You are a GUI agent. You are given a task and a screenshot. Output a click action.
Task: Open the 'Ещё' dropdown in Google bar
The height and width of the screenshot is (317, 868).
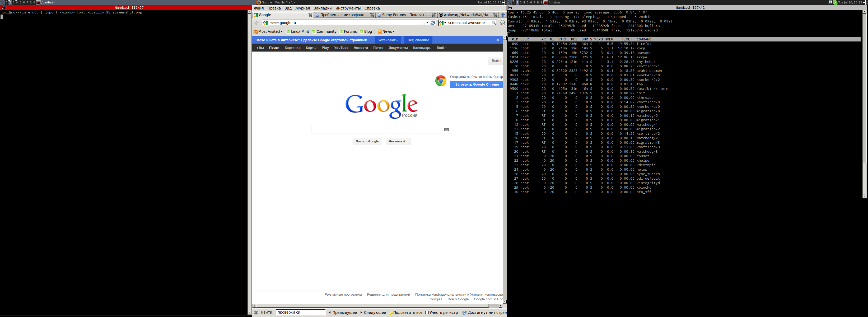click(x=441, y=48)
